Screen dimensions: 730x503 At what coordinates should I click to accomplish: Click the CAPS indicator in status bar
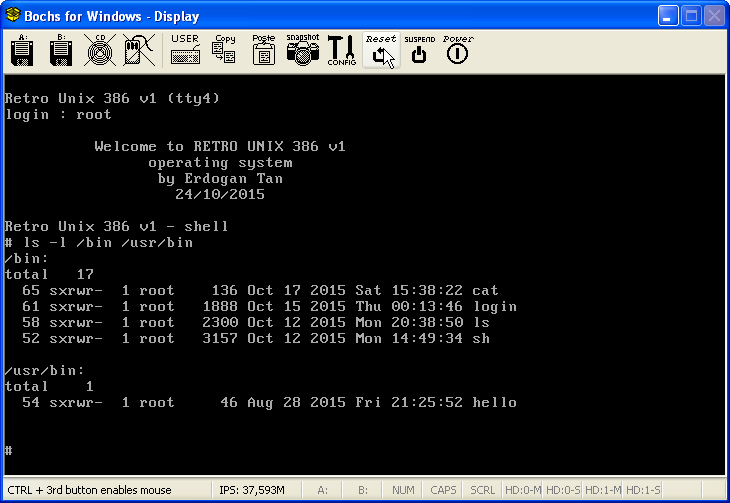[444, 491]
